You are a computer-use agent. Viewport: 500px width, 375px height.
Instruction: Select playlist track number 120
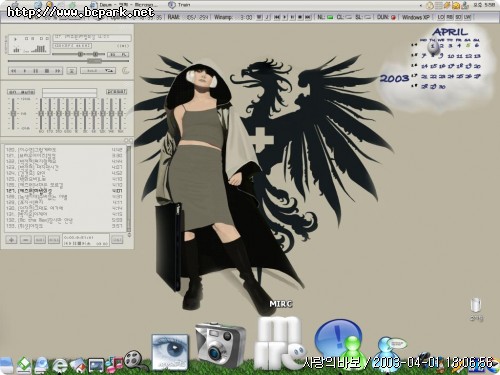[64, 150]
